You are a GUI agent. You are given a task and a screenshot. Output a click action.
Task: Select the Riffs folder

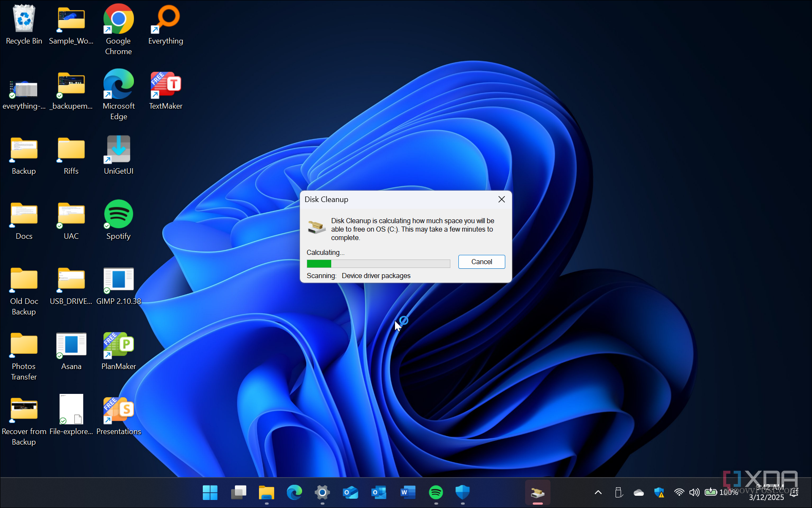pos(71,156)
